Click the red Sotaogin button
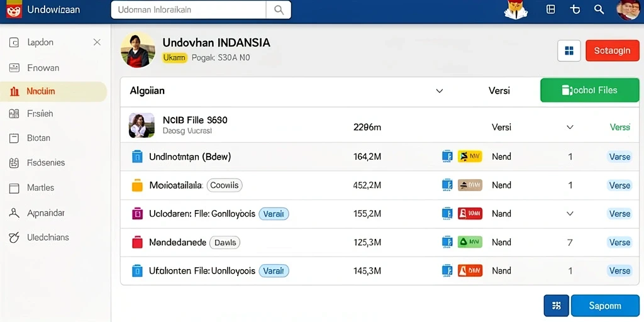The height and width of the screenshot is (322, 644). [612, 50]
